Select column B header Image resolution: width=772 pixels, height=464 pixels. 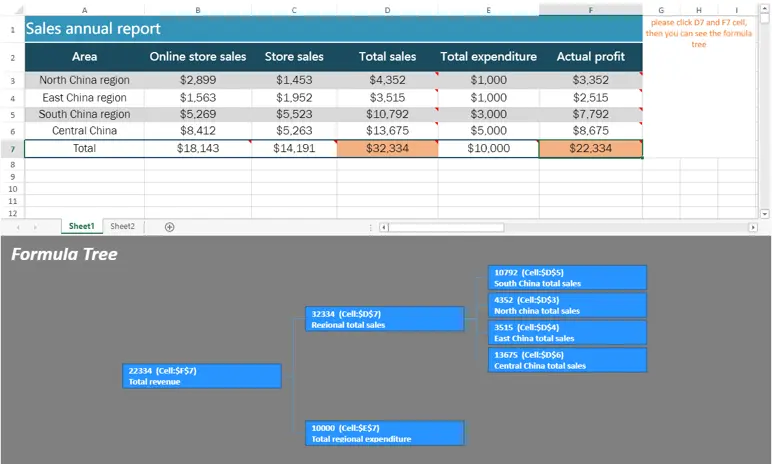pos(198,10)
